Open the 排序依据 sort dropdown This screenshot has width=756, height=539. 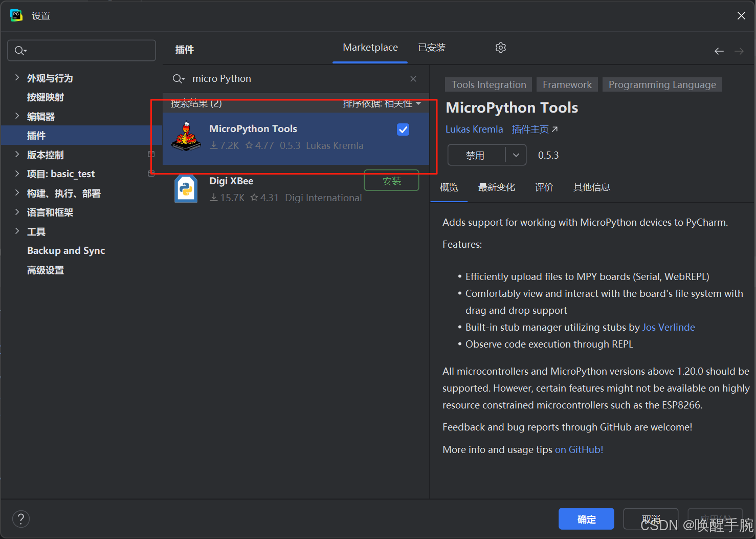pyautogui.click(x=382, y=104)
